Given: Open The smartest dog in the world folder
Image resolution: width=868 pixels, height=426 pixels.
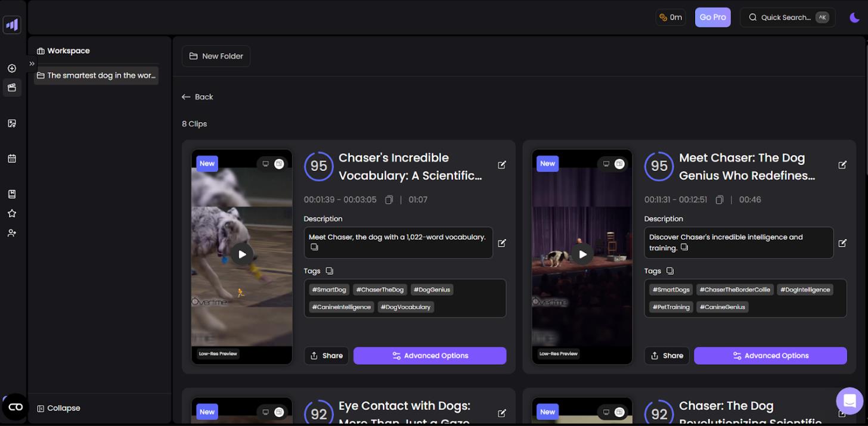Looking at the screenshot, I should 97,76.
